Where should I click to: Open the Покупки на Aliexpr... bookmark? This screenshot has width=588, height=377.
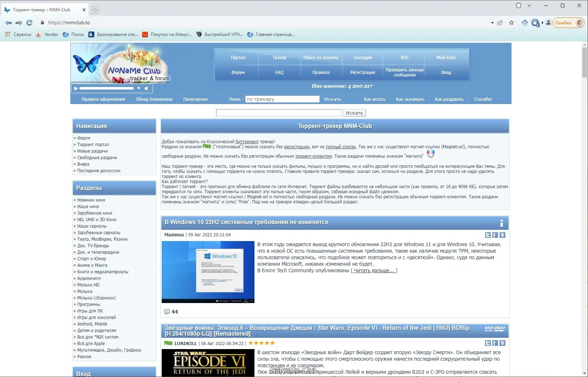coord(167,34)
